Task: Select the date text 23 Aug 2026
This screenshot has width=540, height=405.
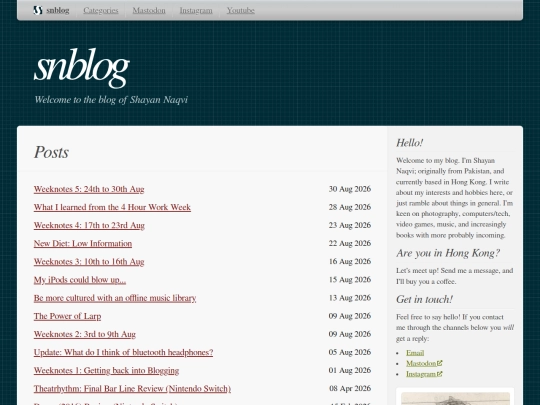Action: [x=350, y=225]
